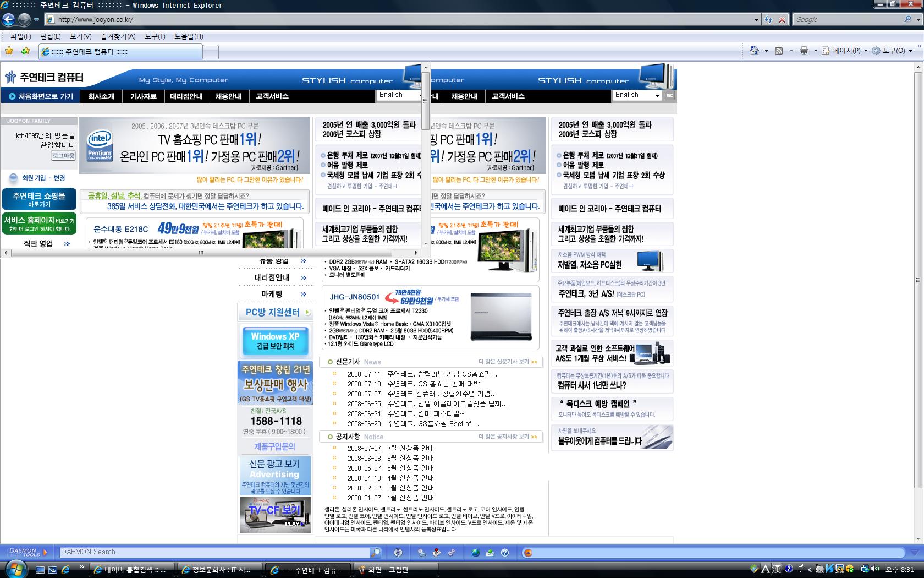924x578 pixels.
Task: Open the 즐겨찾기(A) menu
Action: (x=118, y=36)
